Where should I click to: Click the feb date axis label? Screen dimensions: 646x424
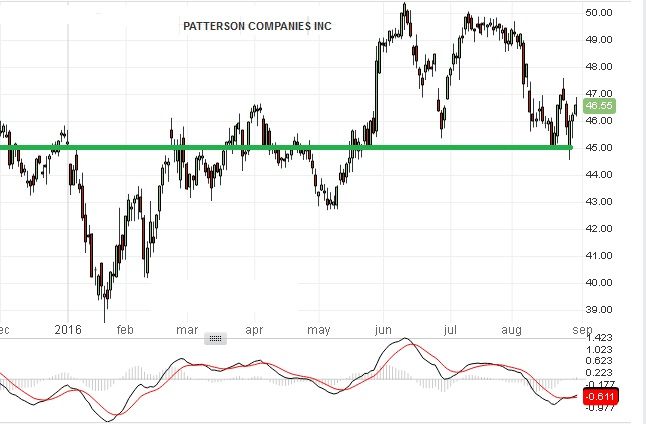[x=125, y=330]
